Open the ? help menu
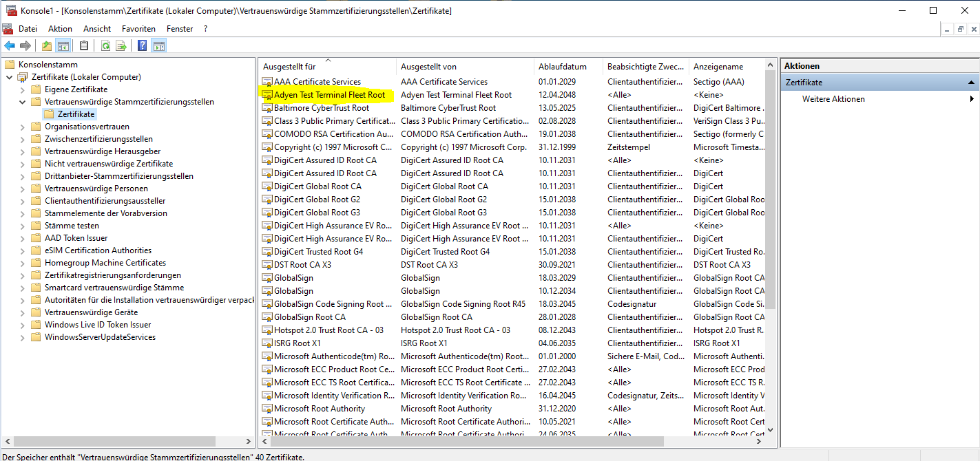The image size is (980, 461). click(205, 29)
